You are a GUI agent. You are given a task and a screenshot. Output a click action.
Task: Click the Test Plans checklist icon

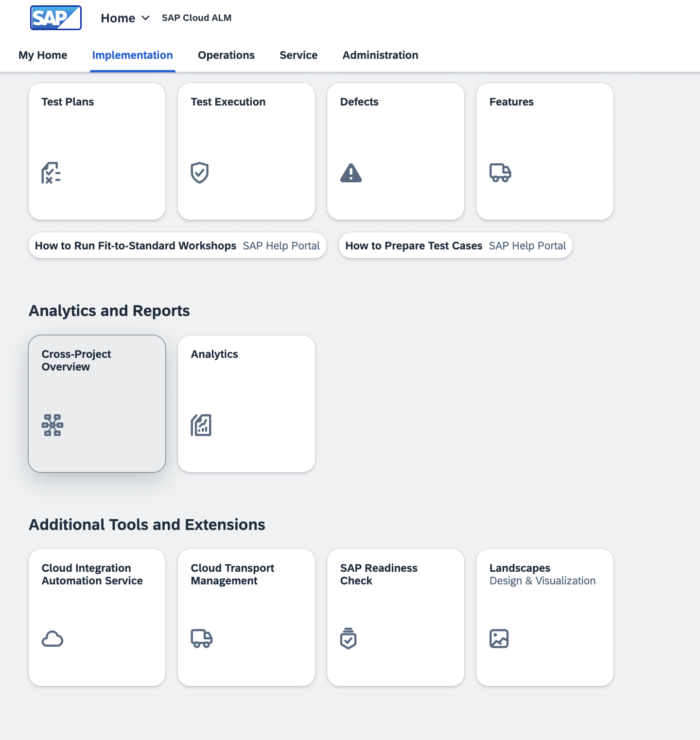pyautogui.click(x=51, y=173)
